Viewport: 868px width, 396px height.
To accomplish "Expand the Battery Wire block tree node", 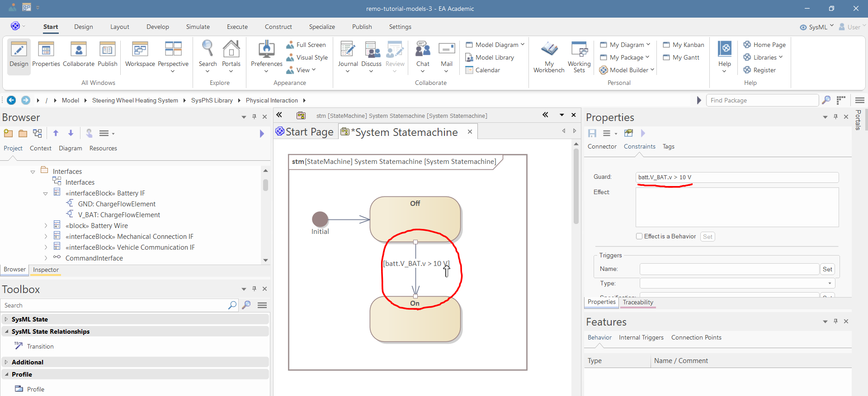I will tap(46, 226).
